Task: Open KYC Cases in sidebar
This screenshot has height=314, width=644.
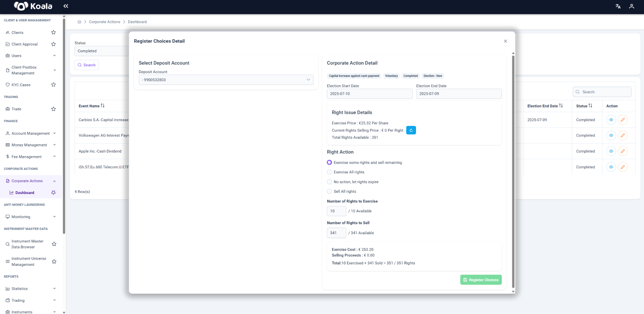Action: pos(21,85)
